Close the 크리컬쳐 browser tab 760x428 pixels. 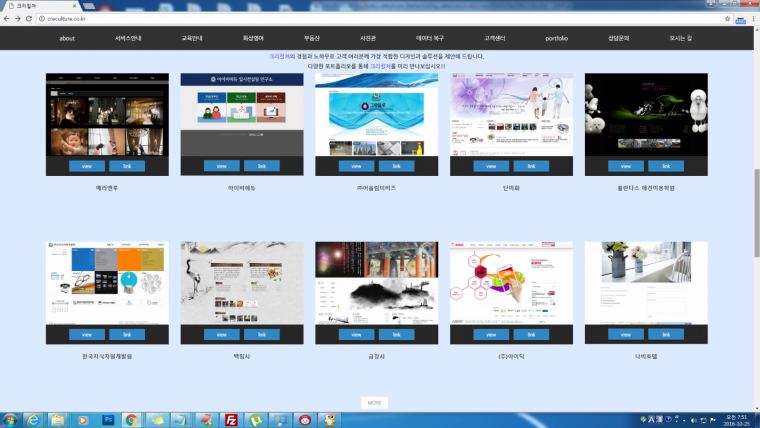coord(74,6)
